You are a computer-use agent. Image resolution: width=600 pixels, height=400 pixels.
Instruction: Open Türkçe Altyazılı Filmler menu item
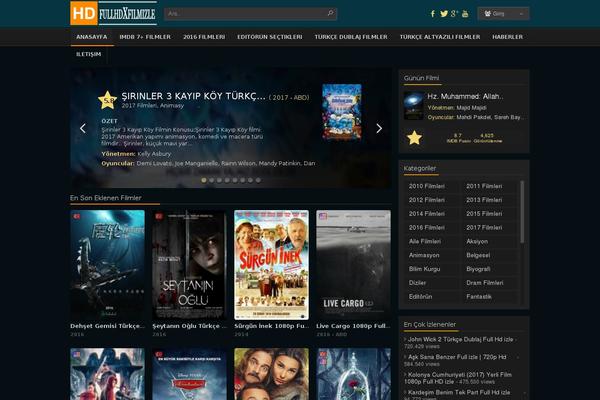point(440,37)
